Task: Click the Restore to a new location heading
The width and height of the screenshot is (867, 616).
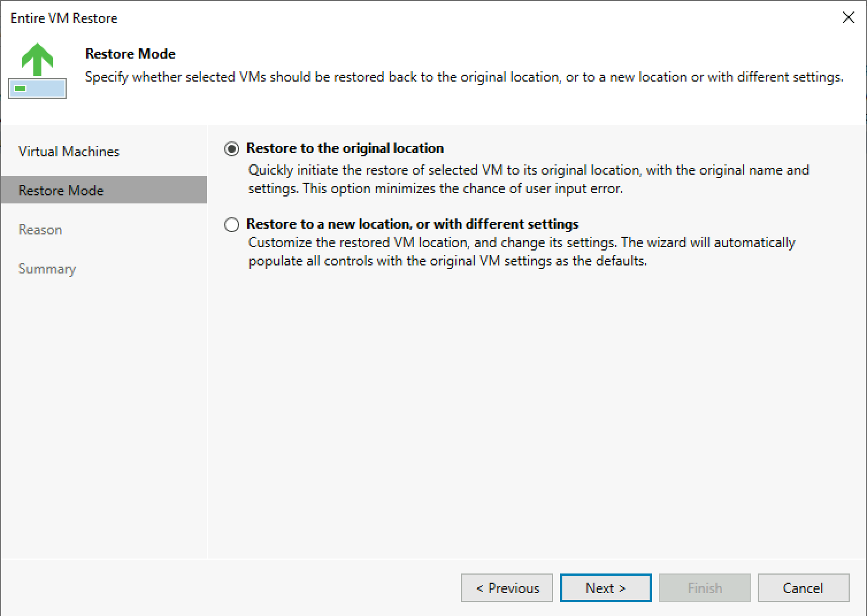Action: coord(413,224)
